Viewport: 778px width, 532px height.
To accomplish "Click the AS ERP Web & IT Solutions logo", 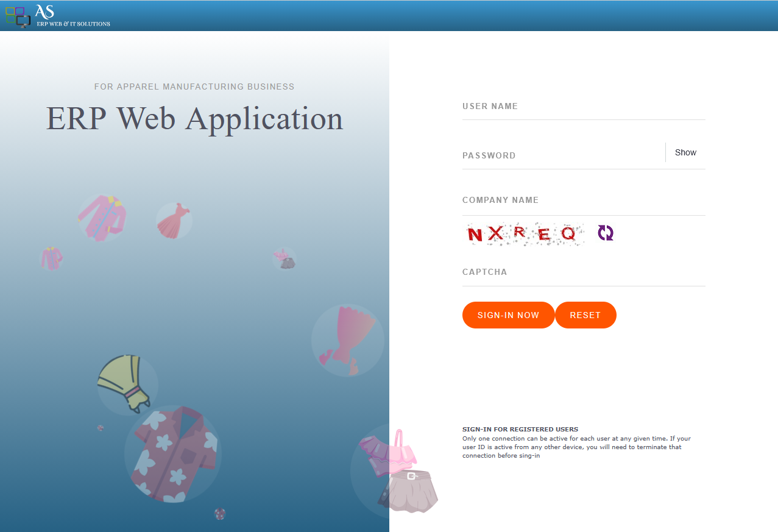I will (58, 16).
